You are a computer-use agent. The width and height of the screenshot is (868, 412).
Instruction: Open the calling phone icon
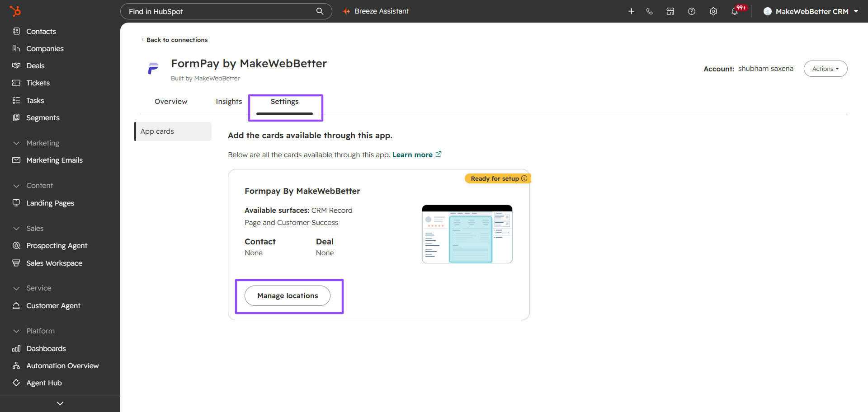point(650,11)
